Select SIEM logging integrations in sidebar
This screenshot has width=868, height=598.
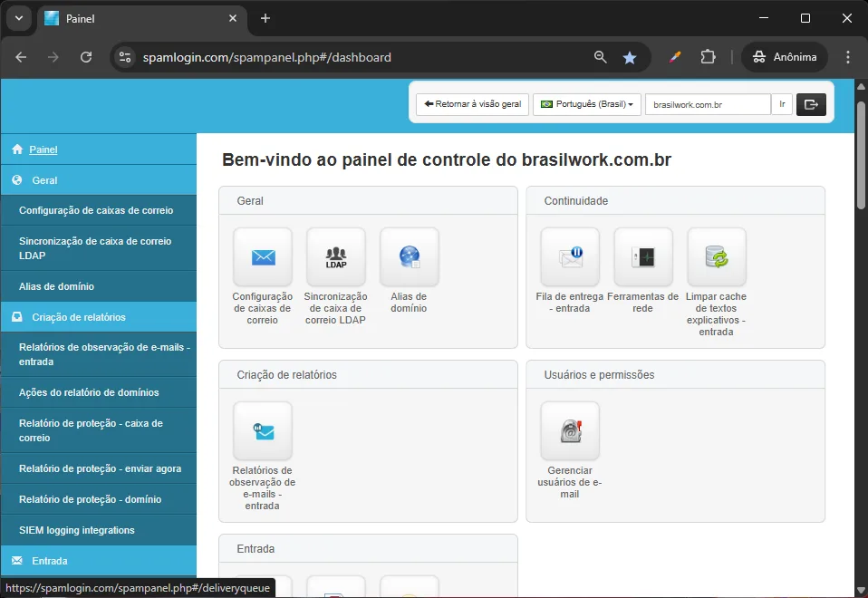pos(99,530)
